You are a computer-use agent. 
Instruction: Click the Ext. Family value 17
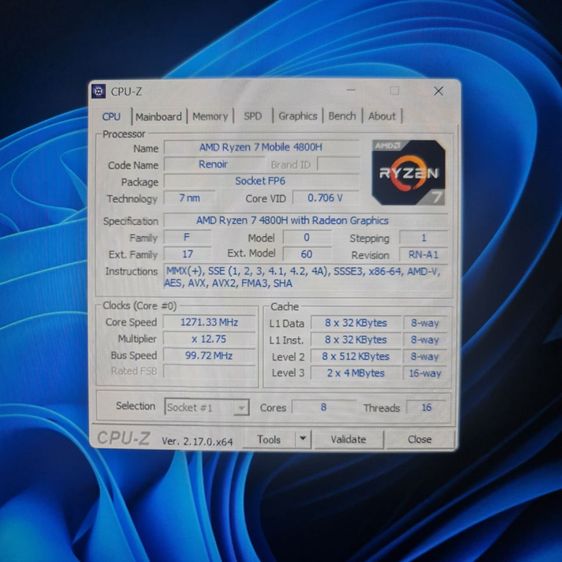[x=187, y=254]
